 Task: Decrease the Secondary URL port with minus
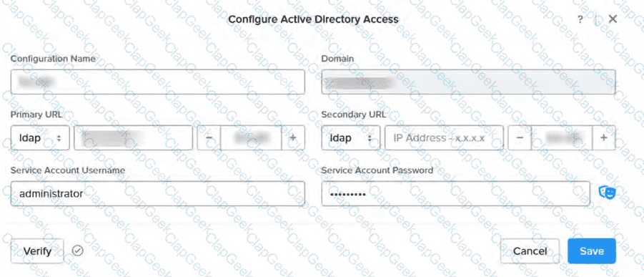pyautogui.click(x=520, y=138)
